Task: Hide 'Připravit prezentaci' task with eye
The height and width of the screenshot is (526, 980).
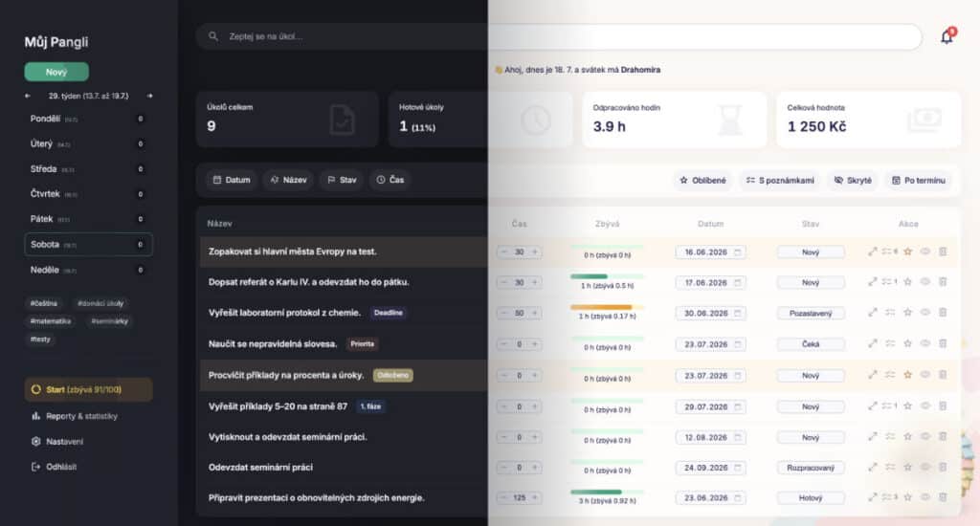Action: coord(925,497)
